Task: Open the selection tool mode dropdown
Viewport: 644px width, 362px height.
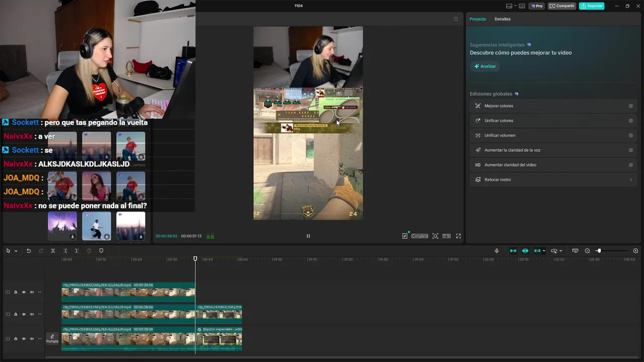Action: tap(16, 251)
